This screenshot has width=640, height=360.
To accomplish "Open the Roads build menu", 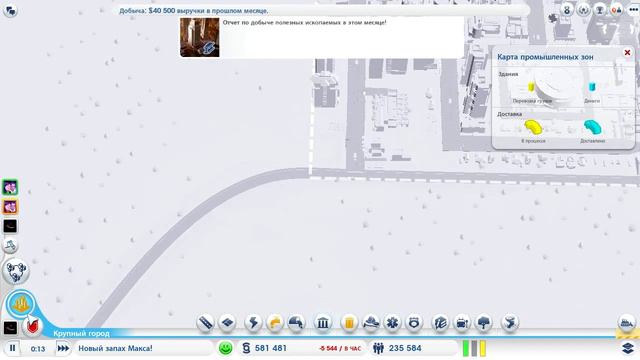I will coord(205,323).
